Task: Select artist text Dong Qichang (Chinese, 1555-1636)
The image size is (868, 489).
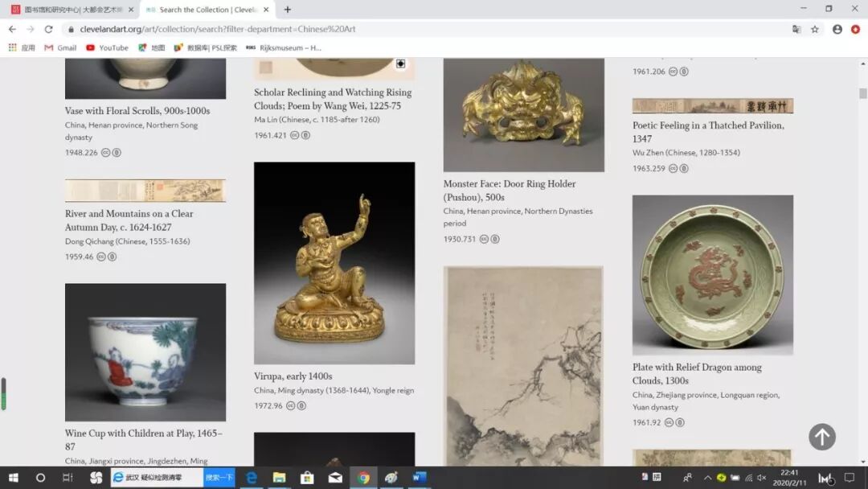Action: (x=127, y=241)
